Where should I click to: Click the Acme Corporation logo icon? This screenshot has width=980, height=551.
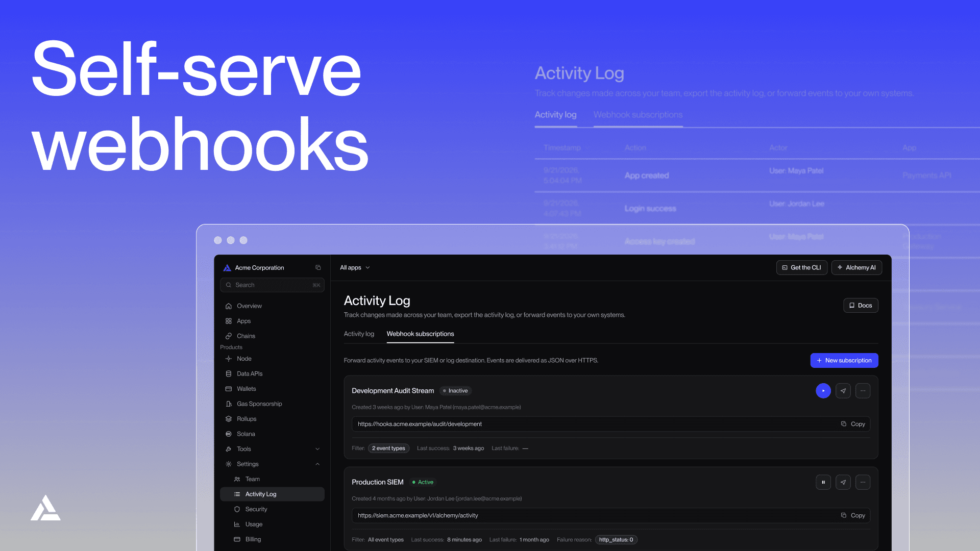click(x=227, y=268)
